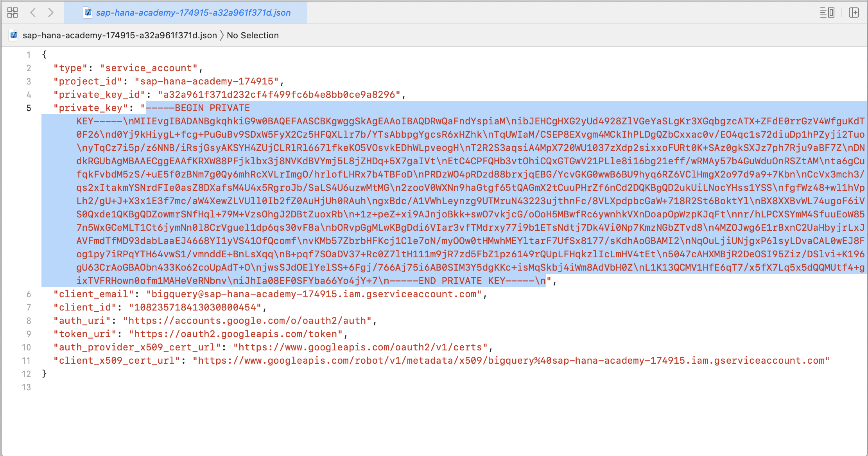Open the related items grid menu
Screen dimensions: 868x456
coord(13,13)
